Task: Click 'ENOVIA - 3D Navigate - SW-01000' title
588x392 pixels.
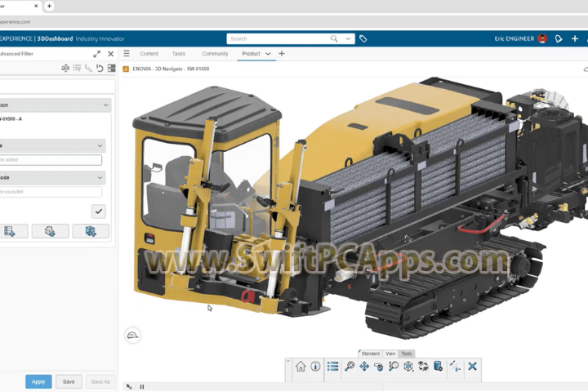Action: click(171, 69)
